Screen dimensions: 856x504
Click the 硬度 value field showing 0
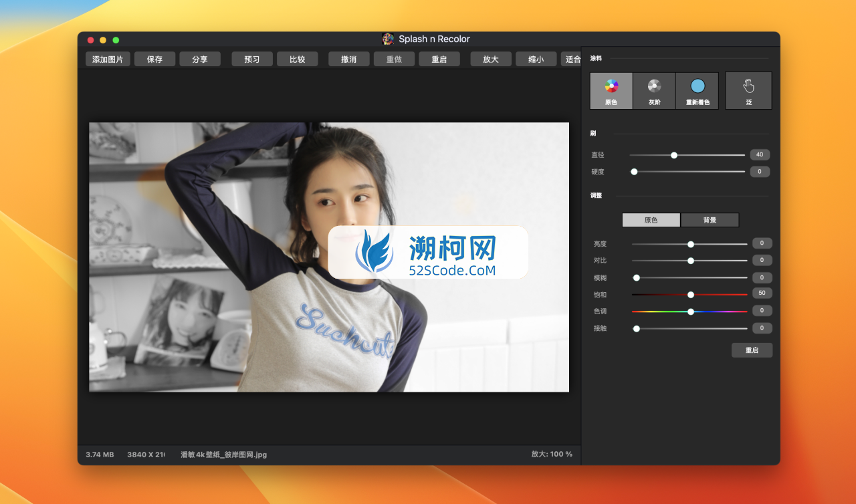pyautogui.click(x=760, y=172)
